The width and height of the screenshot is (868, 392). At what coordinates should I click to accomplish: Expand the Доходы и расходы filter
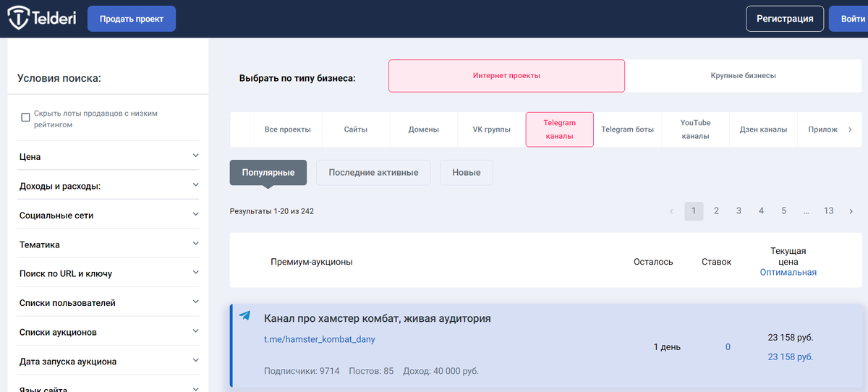(109, 186)
